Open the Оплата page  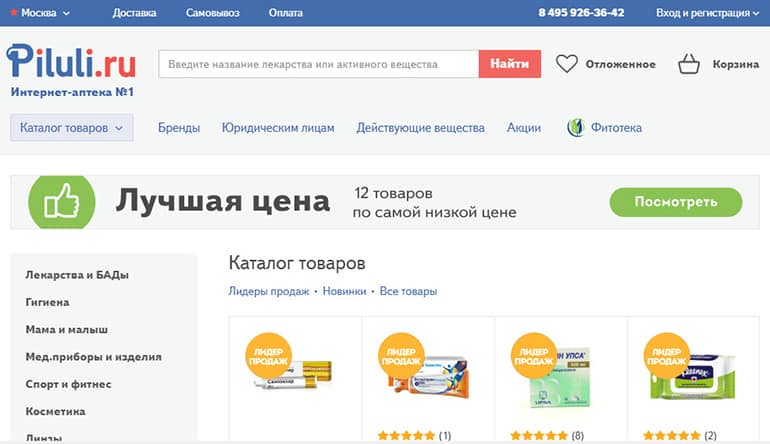click(x=285, y=13)
